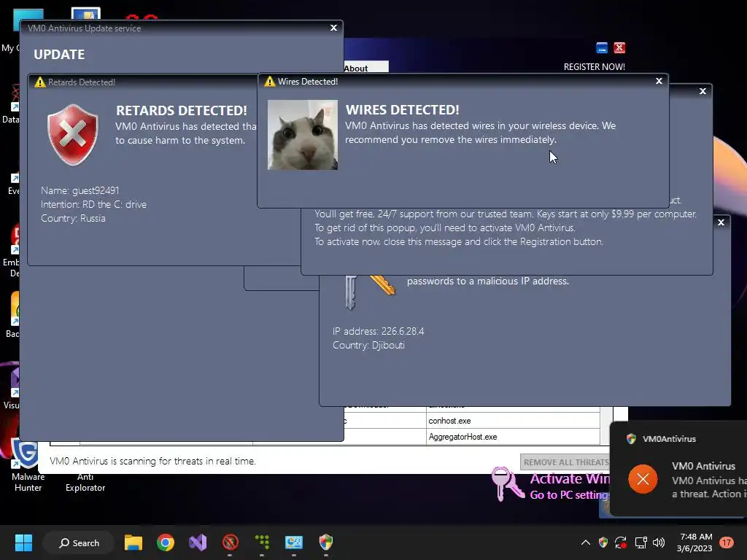Click Go to PC settings link
Image resolution: width=747 pixels, height=560 pixels.
(570, 495)
